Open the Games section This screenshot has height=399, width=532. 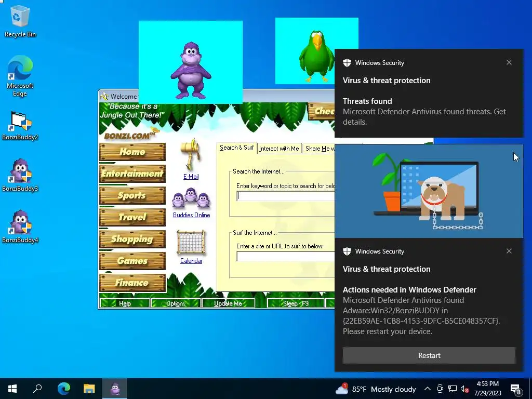[x=132, y=261]
